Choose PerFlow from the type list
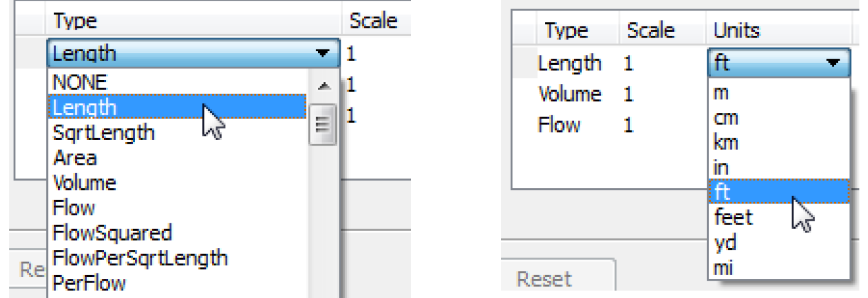The height and width of the screenshot is (298, 868). coord(89,283)
